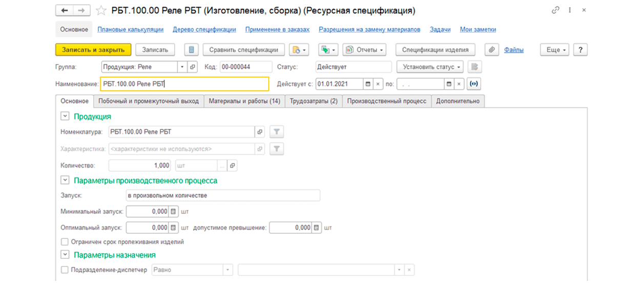Click the Запуск field в произвольном количестве
This screenshot has width=644, height=284.
[223, 195]
